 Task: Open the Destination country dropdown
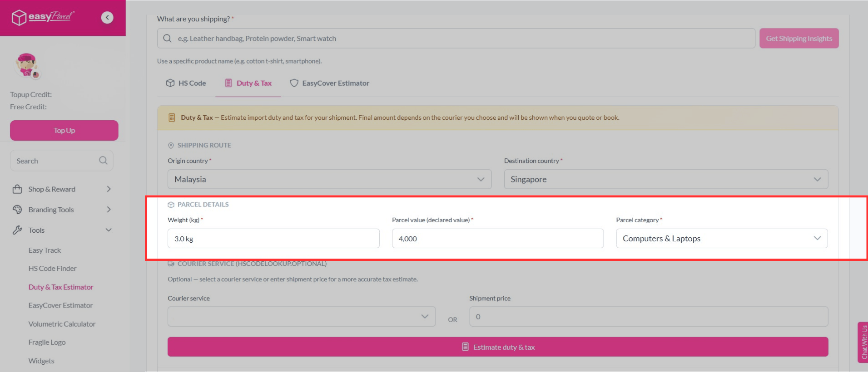pyautogui.click(x=665, y=179)
